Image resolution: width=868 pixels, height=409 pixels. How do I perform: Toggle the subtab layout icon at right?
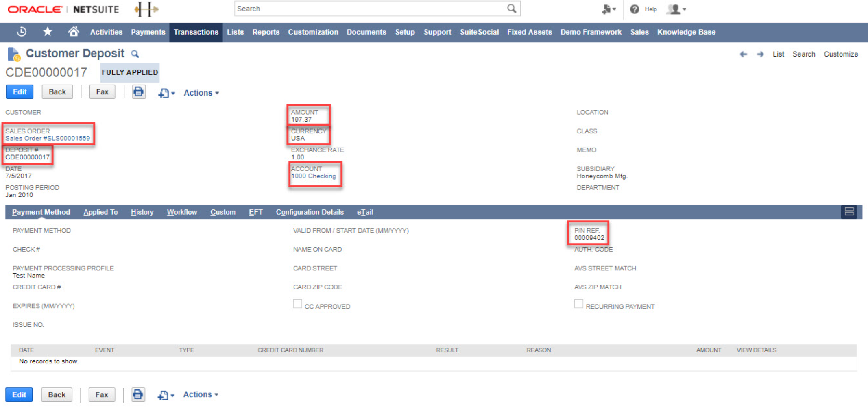point(849,212)
